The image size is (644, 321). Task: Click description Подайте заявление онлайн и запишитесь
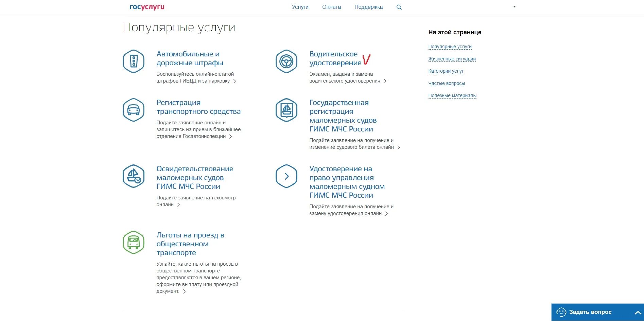(198, 129)
